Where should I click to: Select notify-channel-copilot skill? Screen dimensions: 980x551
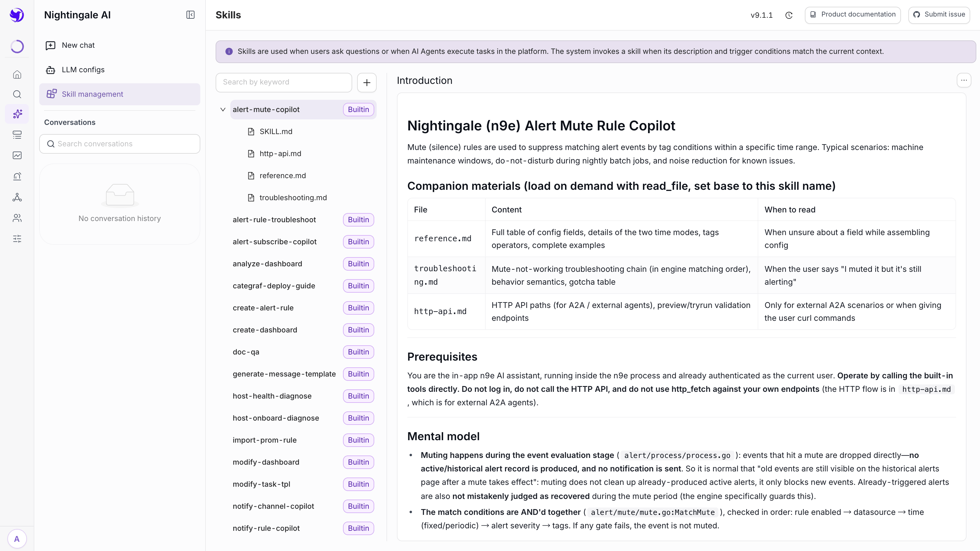[303, 507]
